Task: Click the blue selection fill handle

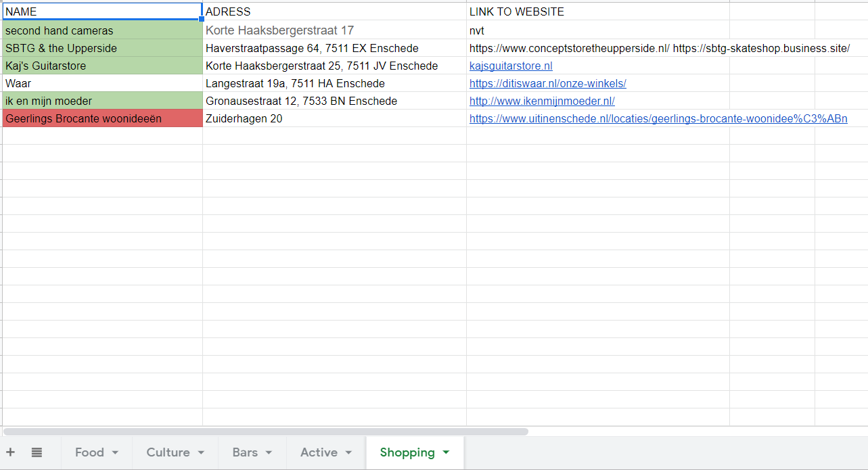Action: (202, 20)
